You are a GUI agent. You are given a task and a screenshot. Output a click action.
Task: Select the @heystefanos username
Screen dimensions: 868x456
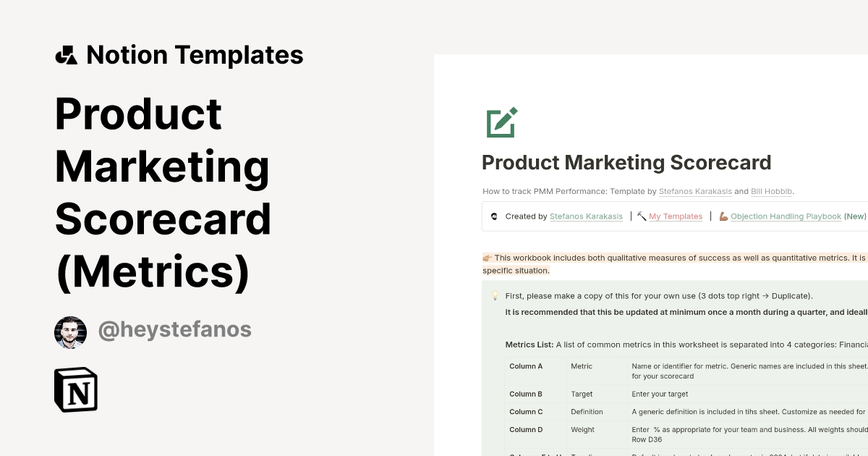click(x=174, y=329)
